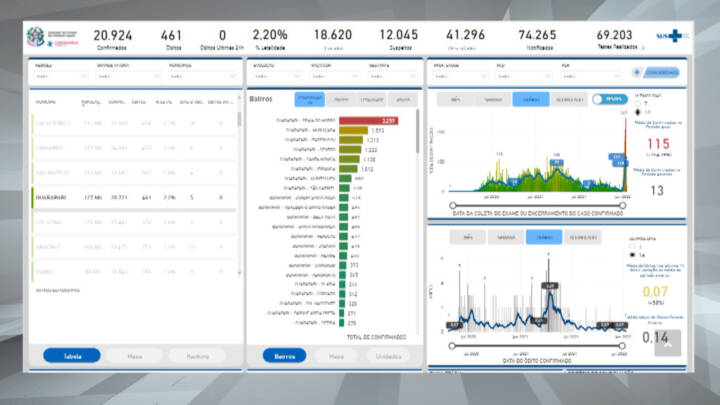Click the down arrow of the municipality table scrollbar
The image size is (720, 405).
[239, 273]
